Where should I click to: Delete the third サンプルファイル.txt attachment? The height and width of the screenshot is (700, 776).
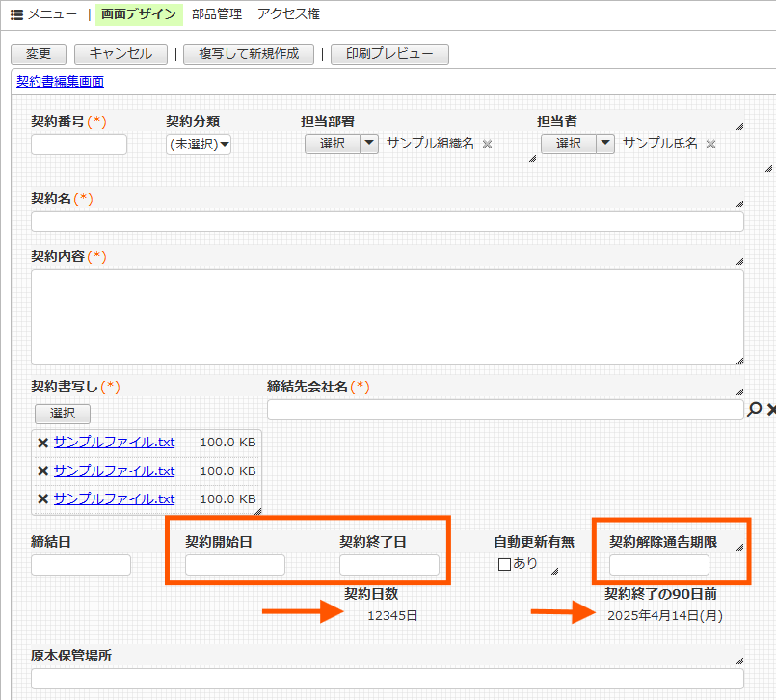click(42, 498)
